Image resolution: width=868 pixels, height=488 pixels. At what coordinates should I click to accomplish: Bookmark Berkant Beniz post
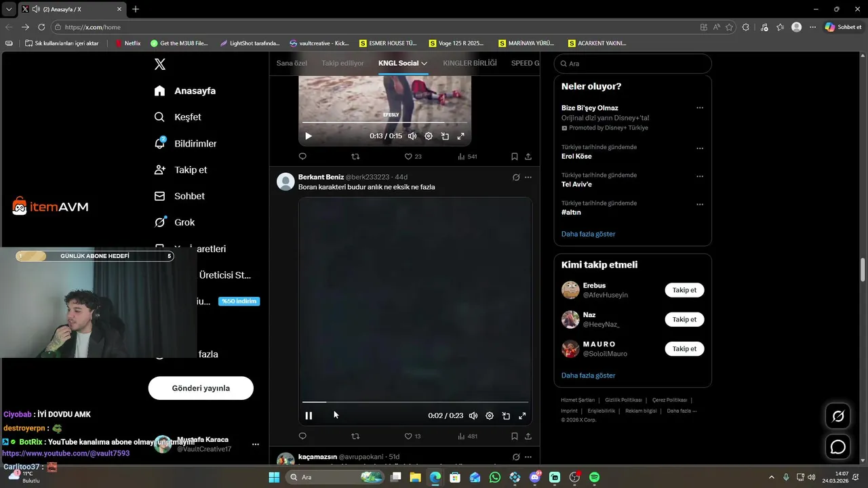[x=515, y=436]
